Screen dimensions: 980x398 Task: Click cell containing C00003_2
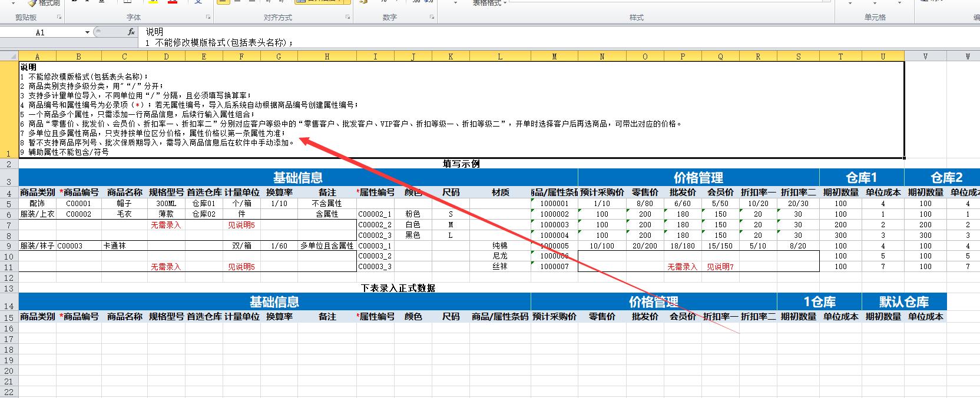[375, 256]
